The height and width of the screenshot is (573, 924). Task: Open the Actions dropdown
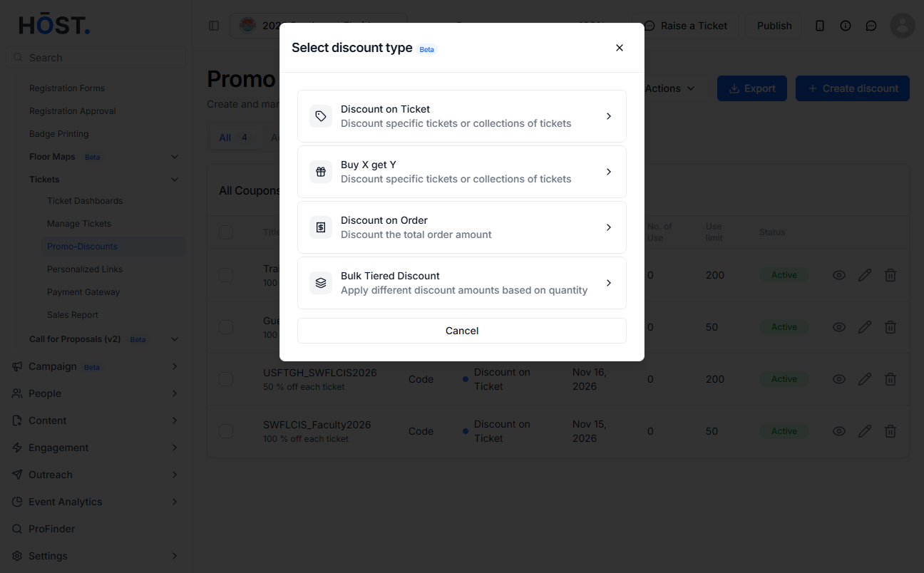[670, 88]
